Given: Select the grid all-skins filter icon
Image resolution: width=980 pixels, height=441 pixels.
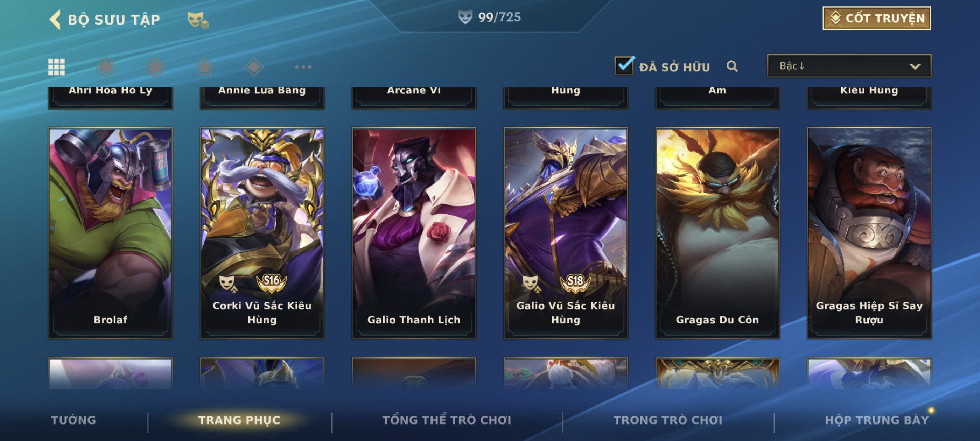Looking at the screenshot, I should (x=56, y=67).
